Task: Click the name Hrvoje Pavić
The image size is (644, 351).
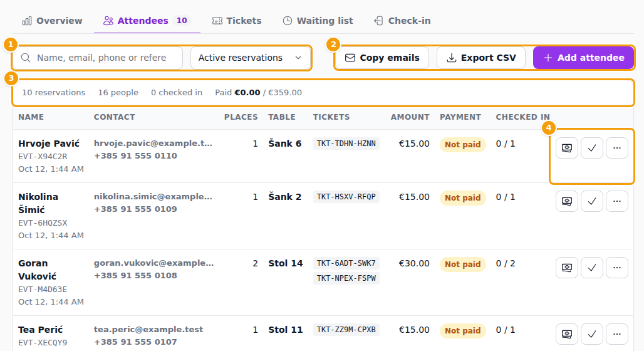Action: (49, 144)
